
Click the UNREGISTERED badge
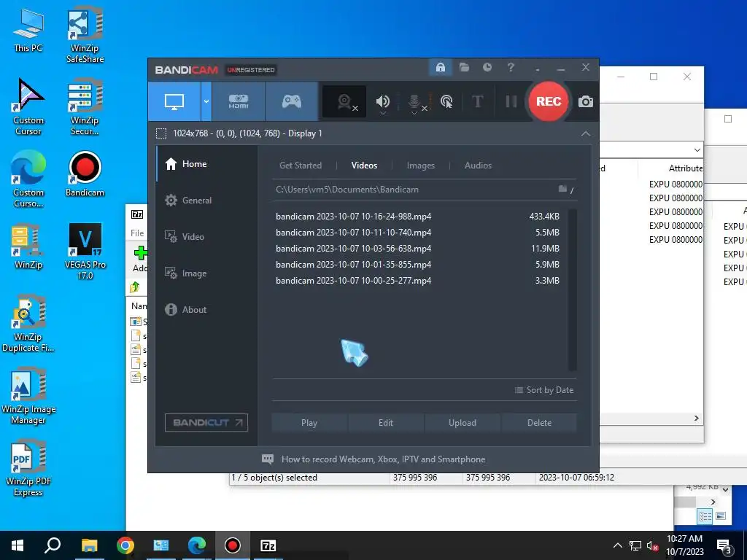[x=251, y=70]
